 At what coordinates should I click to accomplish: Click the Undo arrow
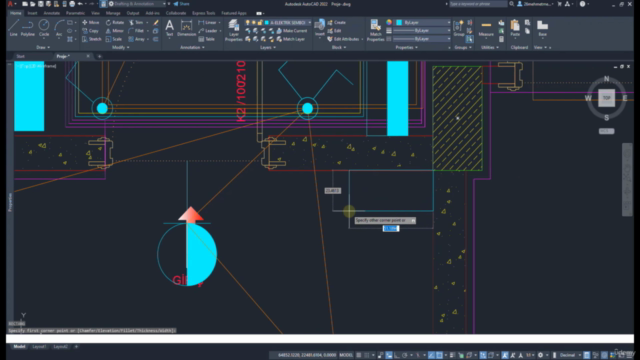click(x=80, y=4)
